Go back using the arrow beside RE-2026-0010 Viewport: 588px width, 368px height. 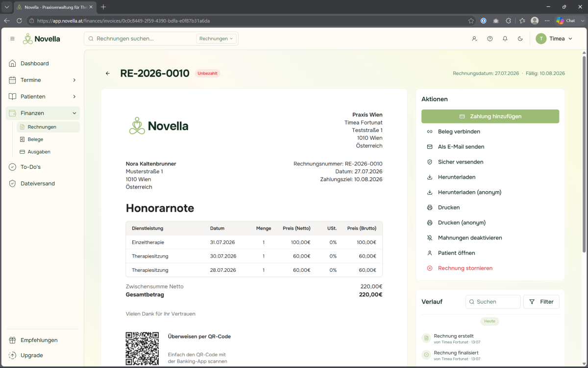point(108,74)
